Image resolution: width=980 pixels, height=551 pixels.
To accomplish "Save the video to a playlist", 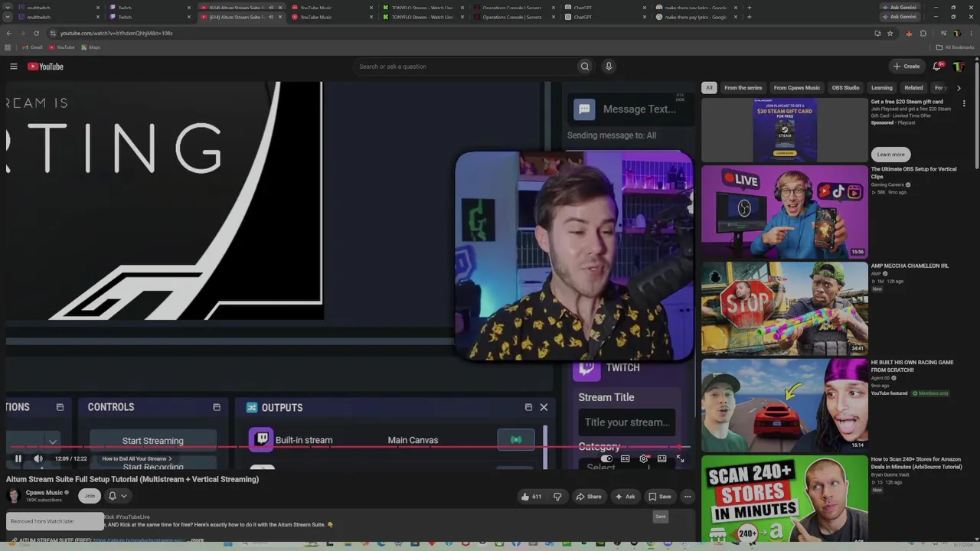I will (660, 497).
